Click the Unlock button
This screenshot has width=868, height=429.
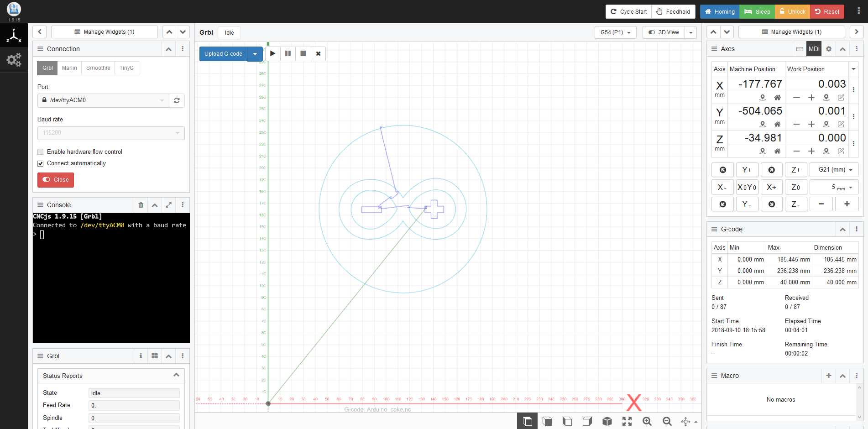[792, 11]
